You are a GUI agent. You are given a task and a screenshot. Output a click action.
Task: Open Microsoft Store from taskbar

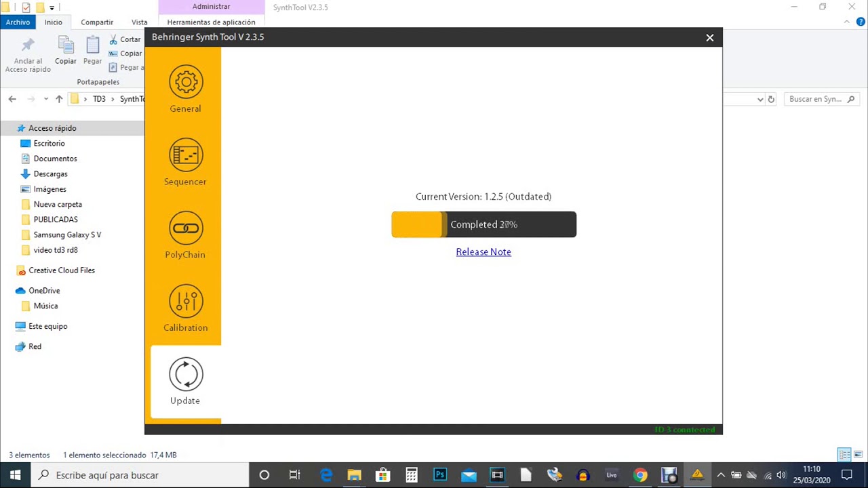point(383,474)
